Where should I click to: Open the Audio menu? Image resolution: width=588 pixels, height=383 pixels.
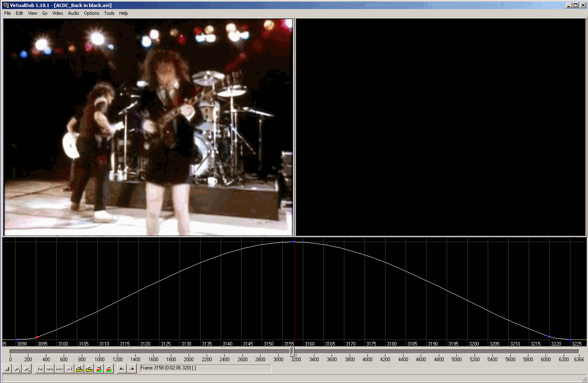pos(74,13)
